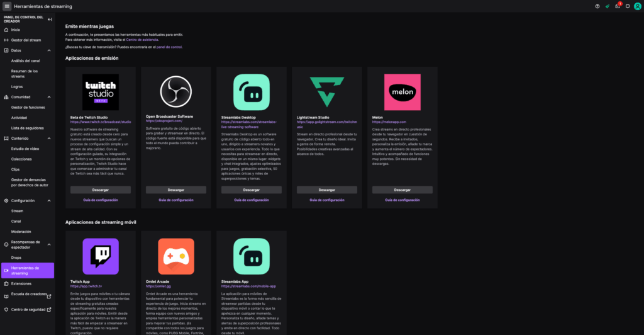Viewport: 644px width, 335px height.
Task: Open external link icon for Centro de seguridad
Action: point(49,310)
